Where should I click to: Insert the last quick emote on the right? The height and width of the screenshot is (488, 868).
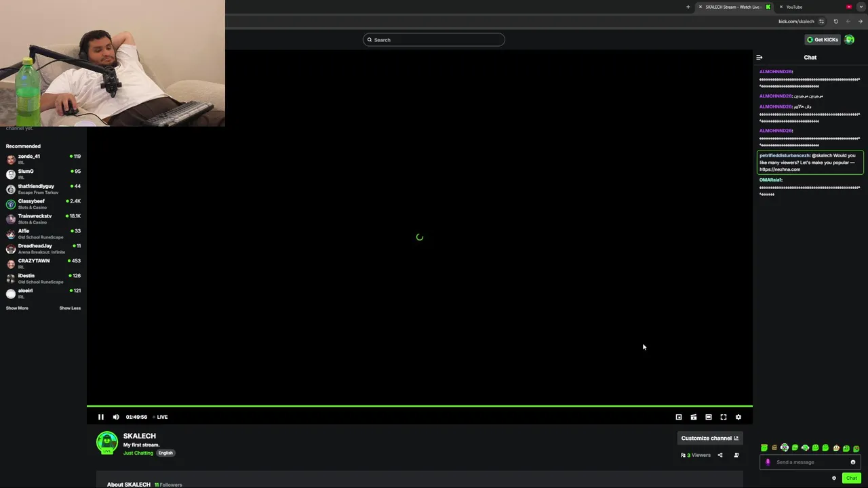(x=856, y=448)
